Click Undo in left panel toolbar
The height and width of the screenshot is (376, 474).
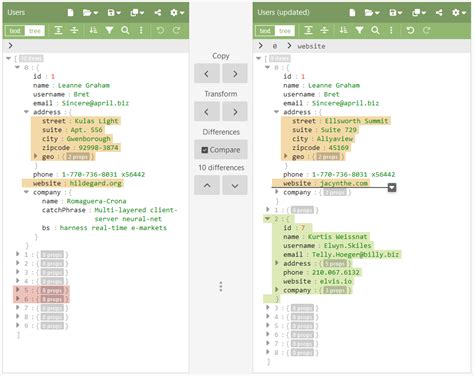click(160, 30)
